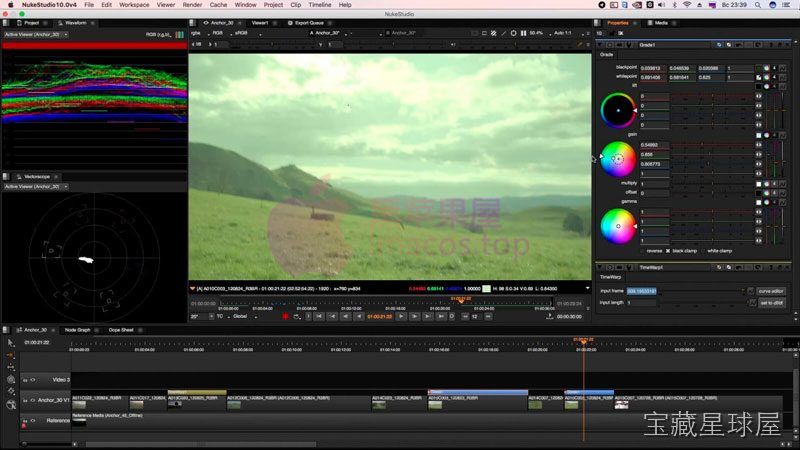The width and height of the screenshot is (800, 450).
Task: Toggle visibility of Video 3 track
Action: 33,380
